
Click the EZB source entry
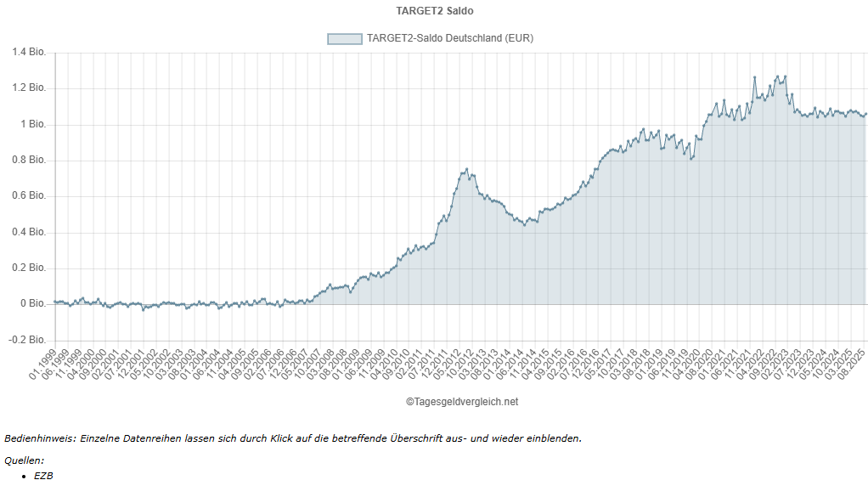(x=43, y=476)
